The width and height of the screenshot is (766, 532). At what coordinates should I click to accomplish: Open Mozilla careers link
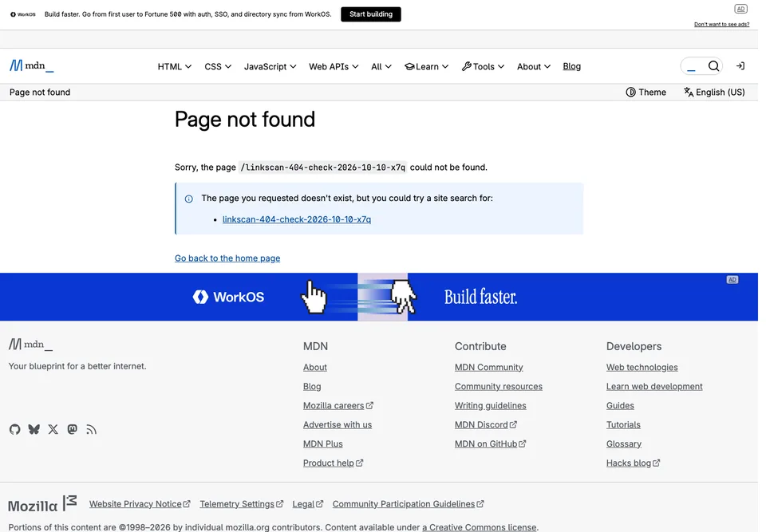(338, 405)
